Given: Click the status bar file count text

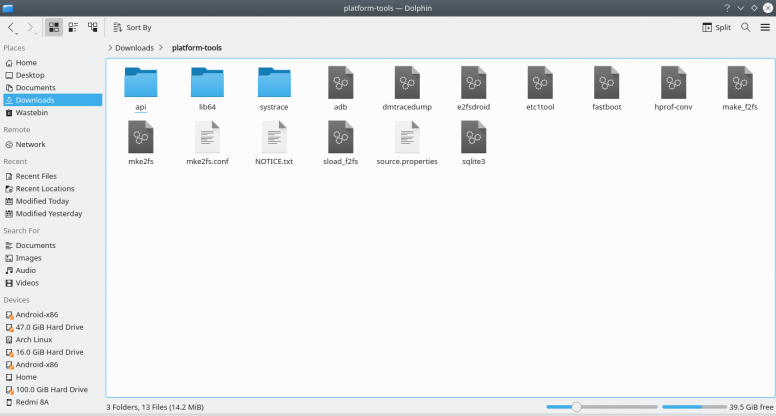Looking at the screenshot, I should pos(155,407).
